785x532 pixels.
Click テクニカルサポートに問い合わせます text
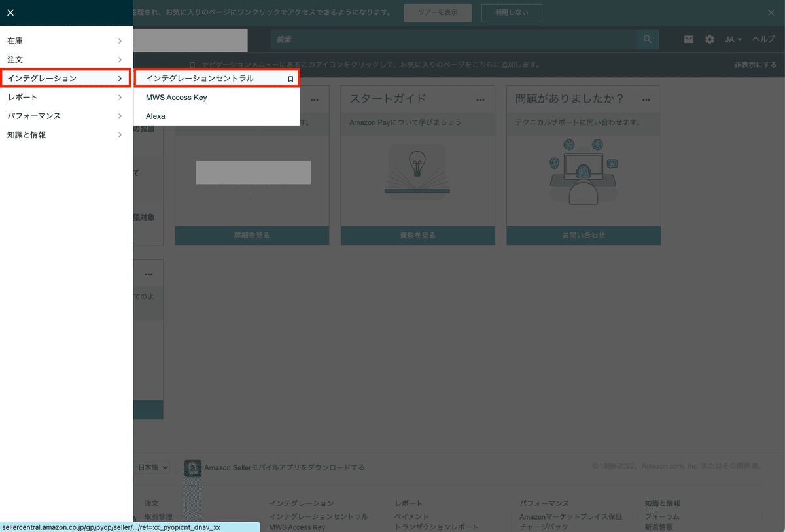[578, 122]
